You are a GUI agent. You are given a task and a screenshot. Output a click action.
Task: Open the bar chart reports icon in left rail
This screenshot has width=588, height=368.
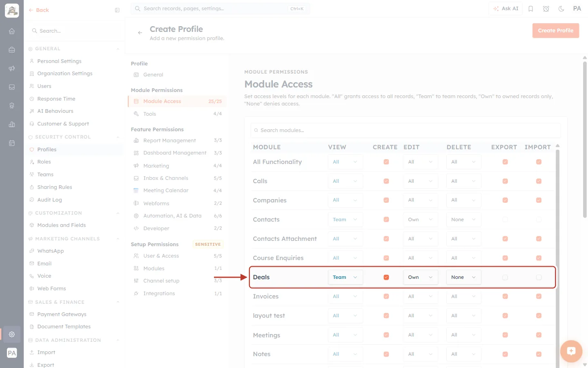(x=12, y=124)
